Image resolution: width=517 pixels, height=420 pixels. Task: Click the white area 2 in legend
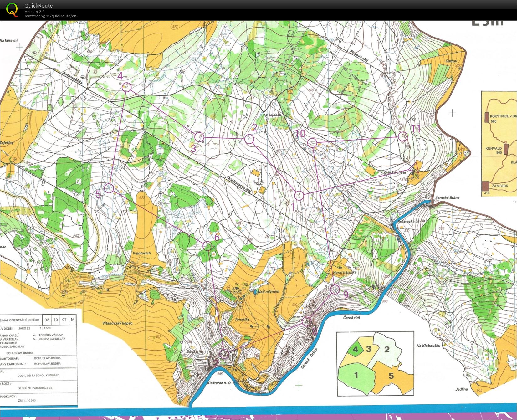[x=387, y=349]
